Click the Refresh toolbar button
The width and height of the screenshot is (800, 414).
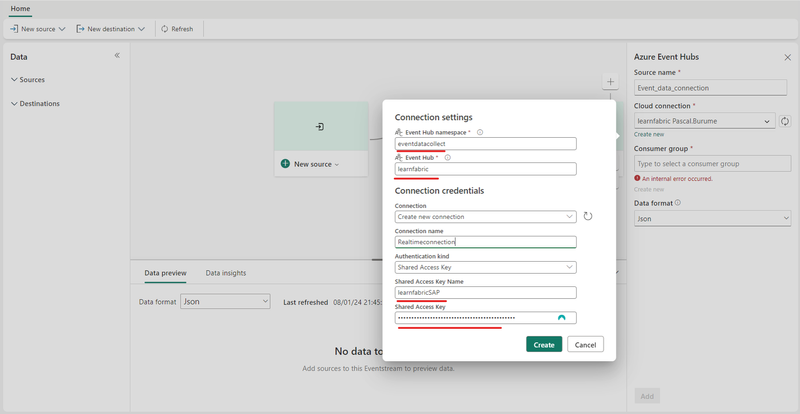tap(177, 29)
